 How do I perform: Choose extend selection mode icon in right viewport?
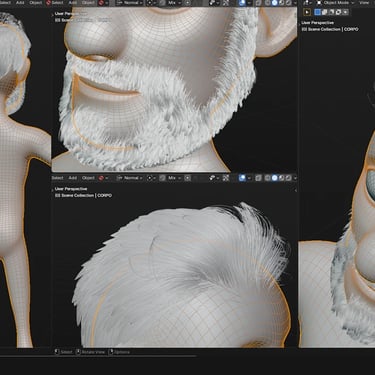[325, 12]
